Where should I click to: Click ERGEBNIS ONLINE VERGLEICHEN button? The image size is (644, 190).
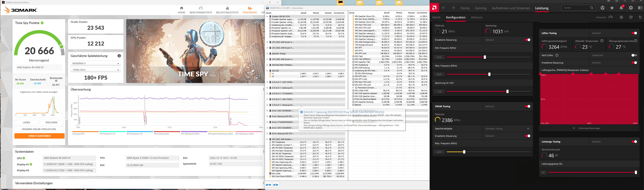click(39, 129)
